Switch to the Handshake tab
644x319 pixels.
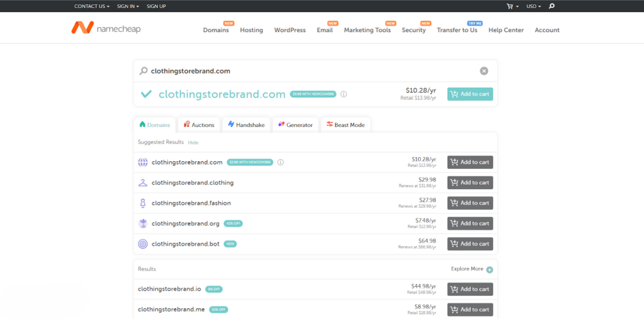coord(247,124)
